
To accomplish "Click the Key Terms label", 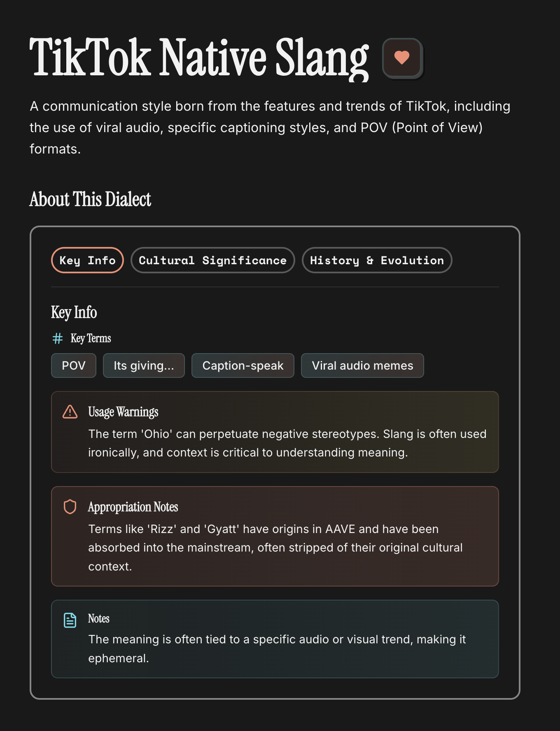I will click(x=91, y=338).
